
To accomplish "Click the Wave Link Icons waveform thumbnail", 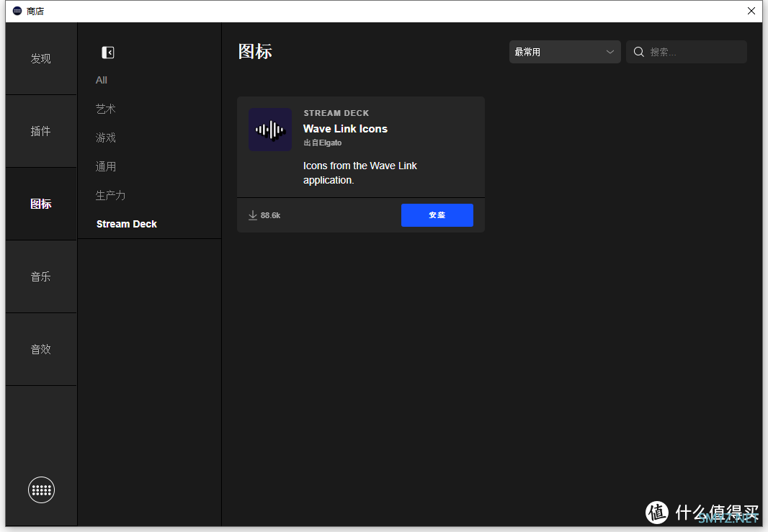I will click(270, 130).
